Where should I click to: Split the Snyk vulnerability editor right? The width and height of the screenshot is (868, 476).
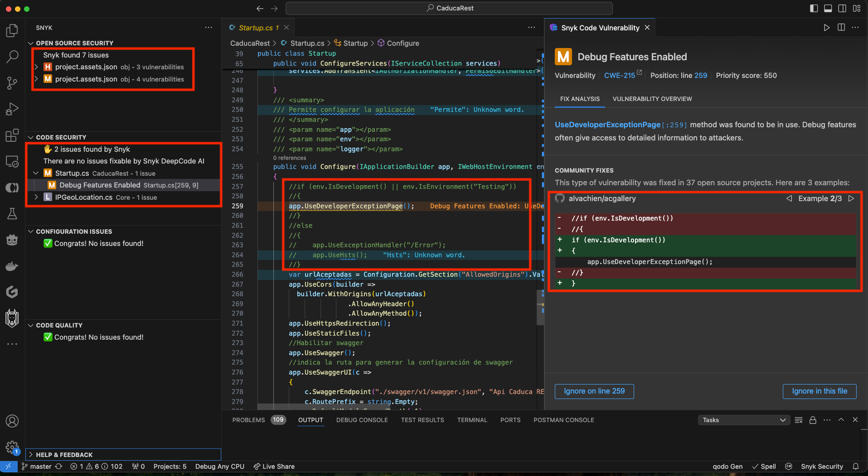841,28
